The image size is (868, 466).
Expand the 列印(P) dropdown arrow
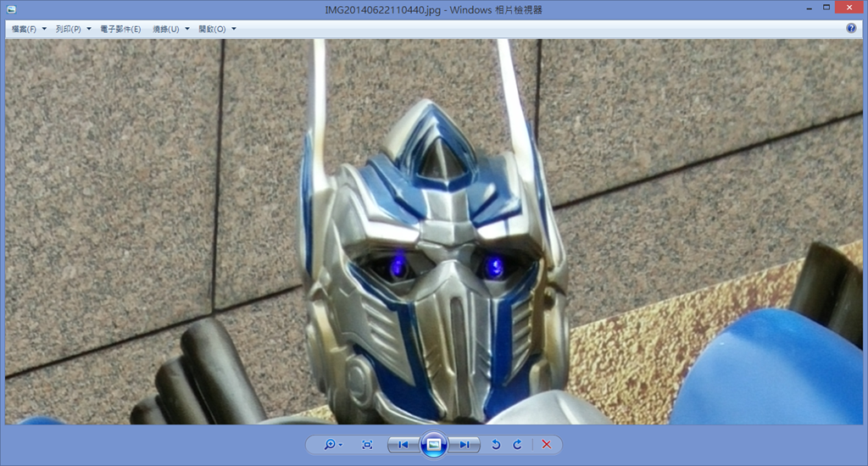click(x=88, y=29)
